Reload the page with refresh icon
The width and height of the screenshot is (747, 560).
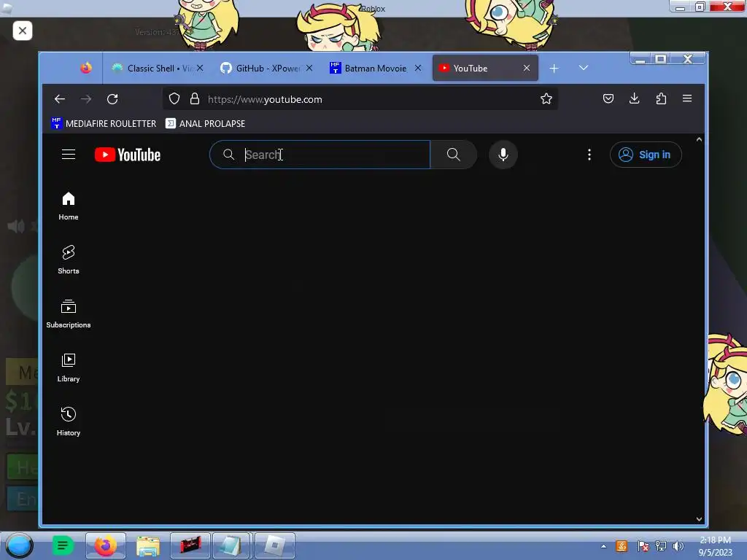point(112,99)
